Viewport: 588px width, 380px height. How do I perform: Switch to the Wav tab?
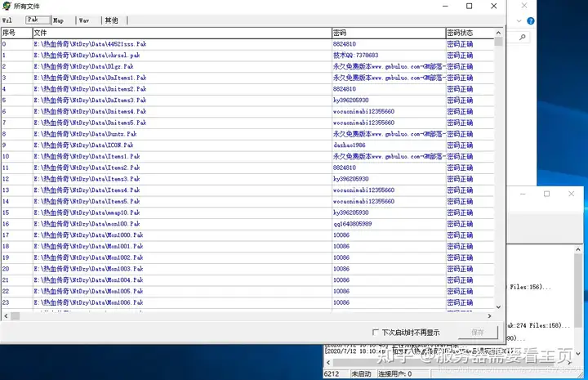pos(84,20)
